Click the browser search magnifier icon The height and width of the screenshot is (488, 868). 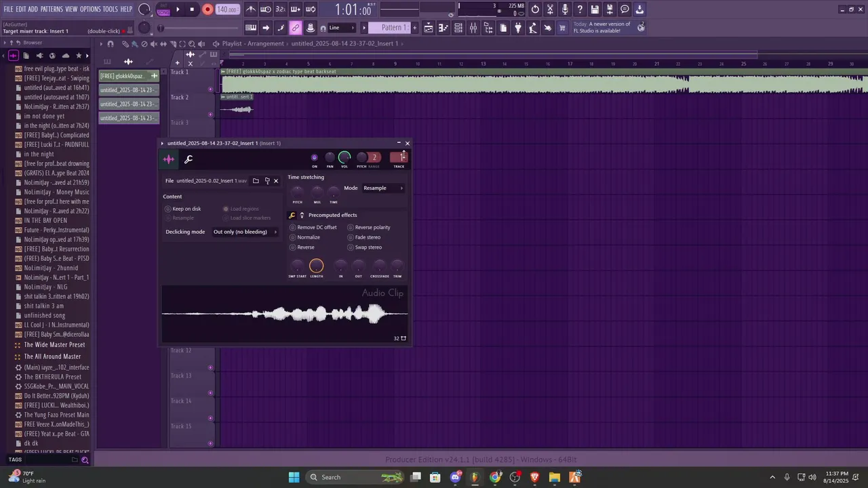coord(85,460)
